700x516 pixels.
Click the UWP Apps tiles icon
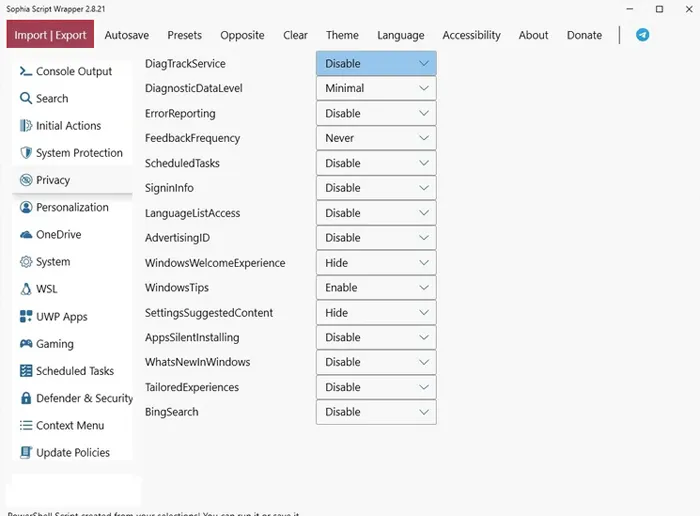25,316
